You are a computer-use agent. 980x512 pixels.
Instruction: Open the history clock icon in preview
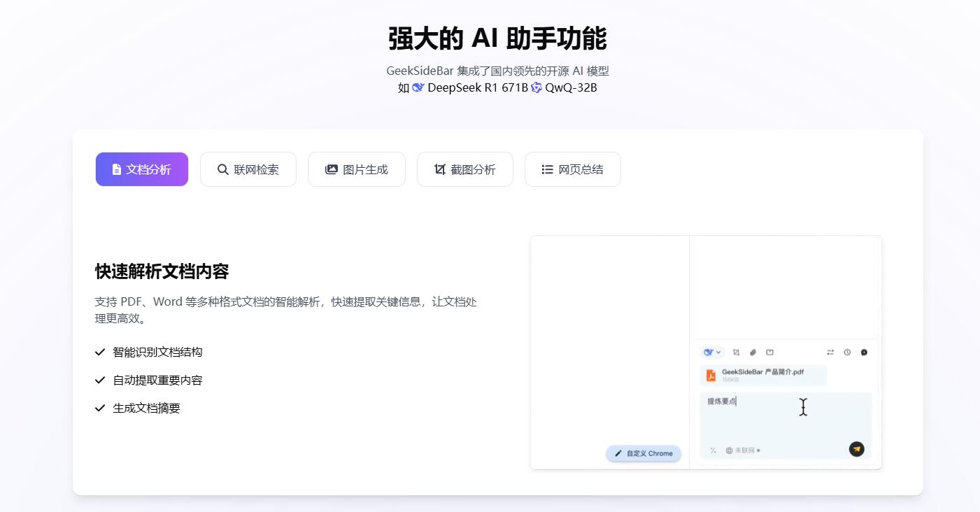[847, 353]
